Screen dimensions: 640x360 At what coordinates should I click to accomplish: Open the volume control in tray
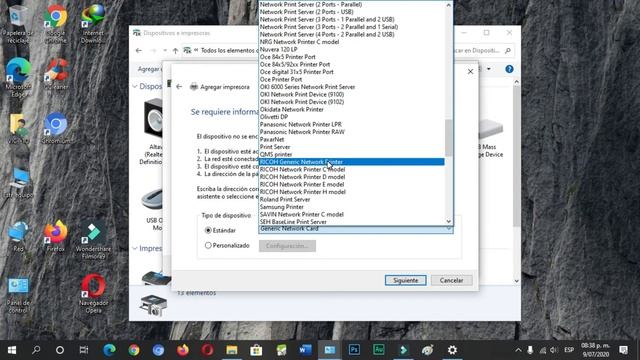(553, 350)
